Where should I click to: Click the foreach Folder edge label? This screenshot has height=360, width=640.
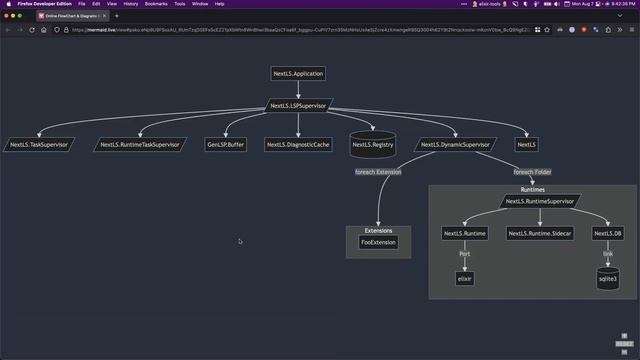tap(532, 172)
